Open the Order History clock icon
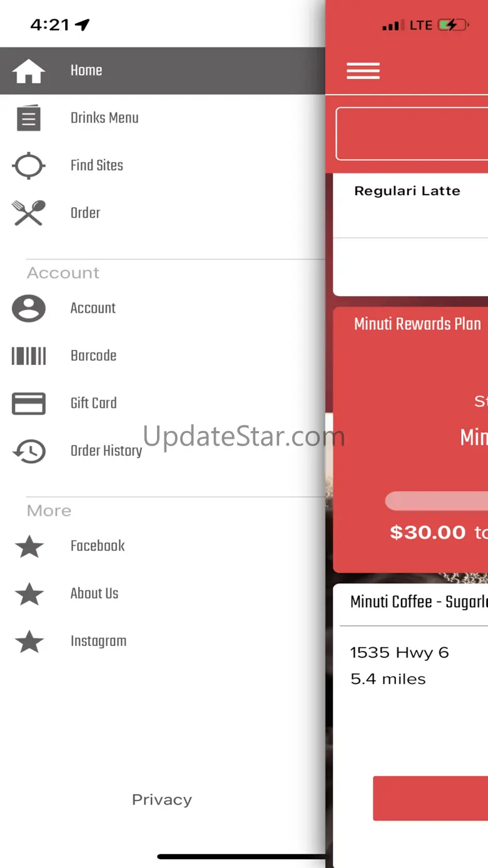This screenshot has width=488, height=868. pos(29,451)
